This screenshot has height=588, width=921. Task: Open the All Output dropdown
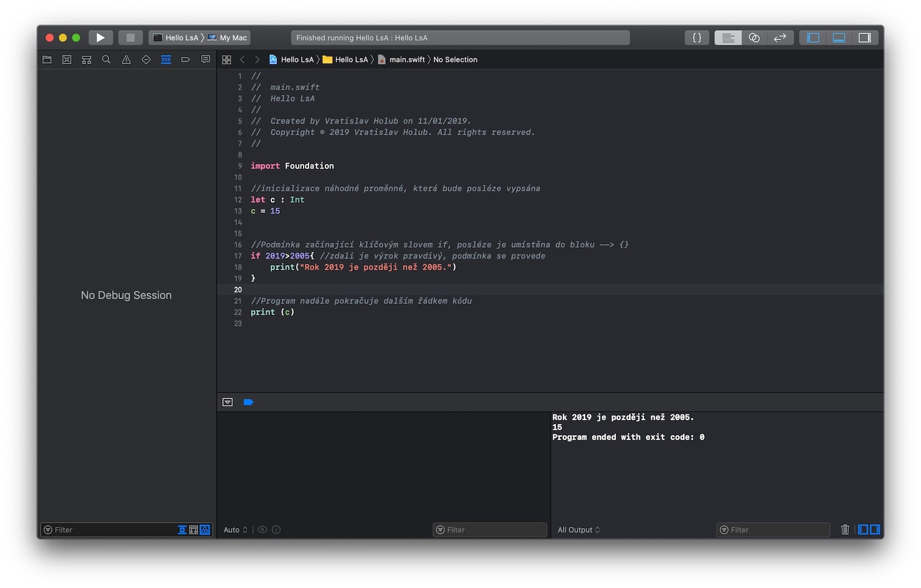[579, 530]
